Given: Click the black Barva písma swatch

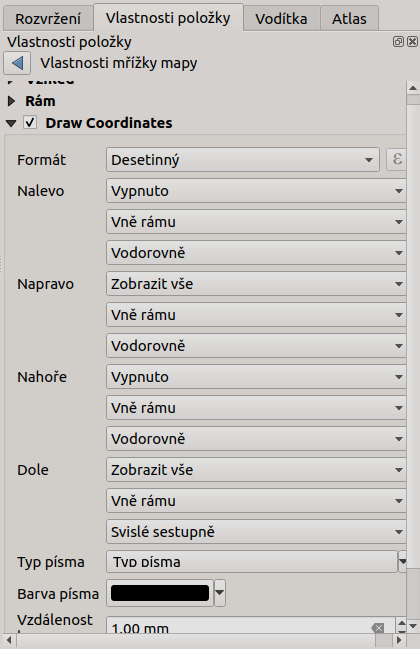Looking at the screenshot, I should coord(160,593).
